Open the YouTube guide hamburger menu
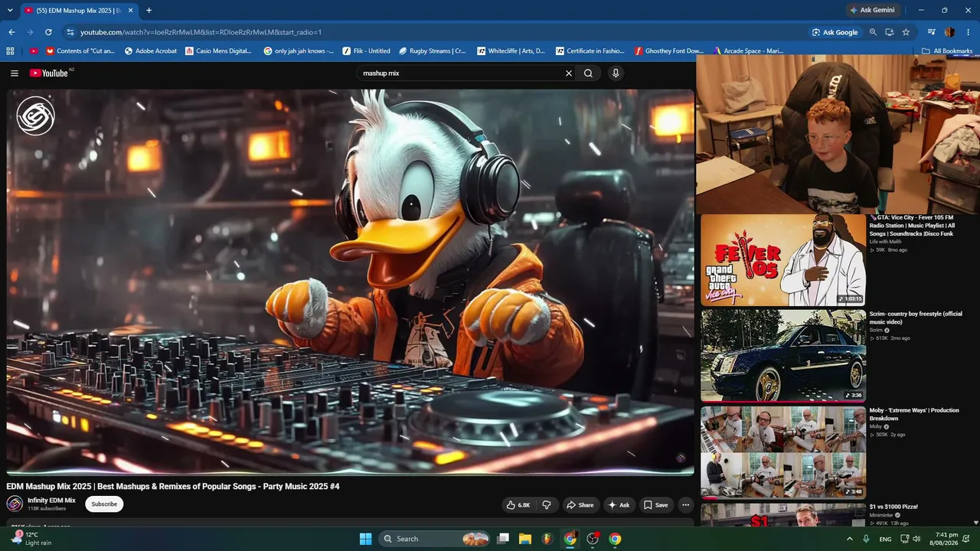The image size is (980, 551). pos(15,73)
